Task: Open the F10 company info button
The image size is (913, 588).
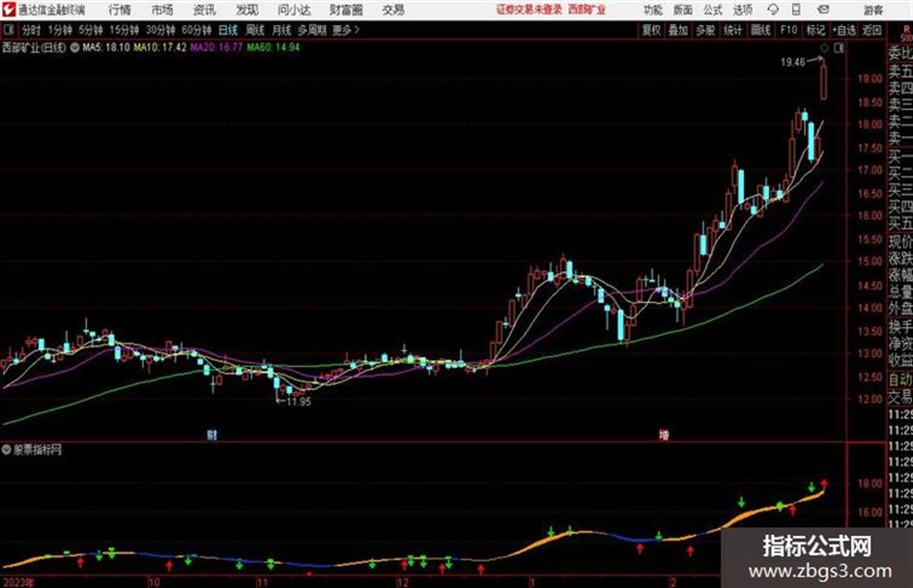Action: click(x=788, y=30)
